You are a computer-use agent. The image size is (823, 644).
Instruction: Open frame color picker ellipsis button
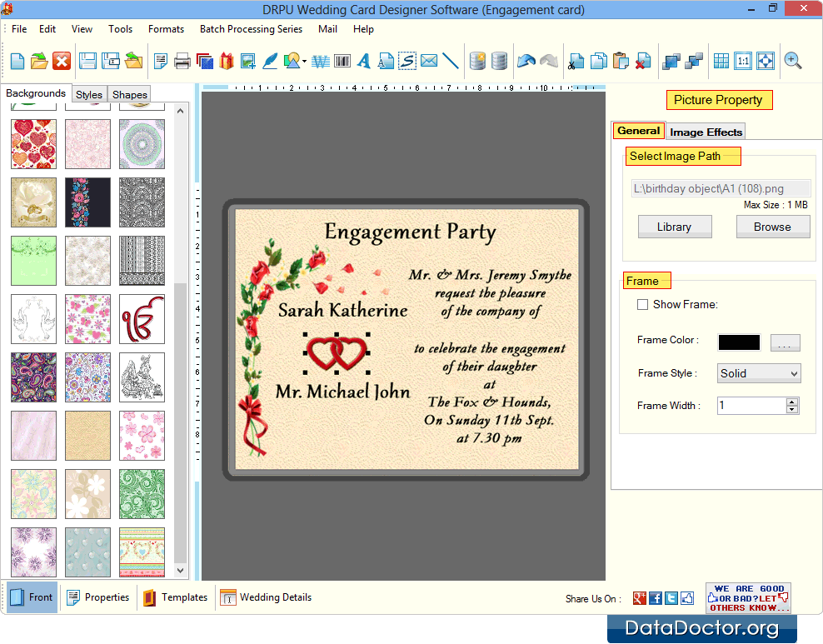click(785, 342)
